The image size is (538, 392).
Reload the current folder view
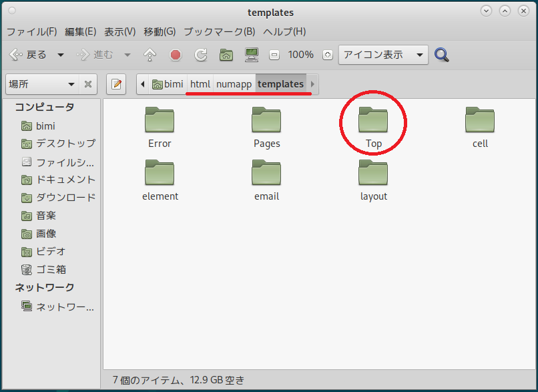(x=201, y=55)
